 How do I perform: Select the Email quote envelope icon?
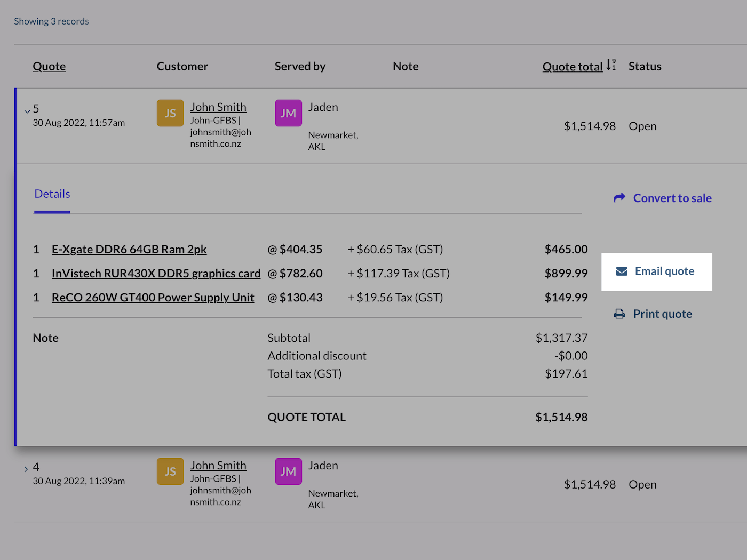pos(621,271)
